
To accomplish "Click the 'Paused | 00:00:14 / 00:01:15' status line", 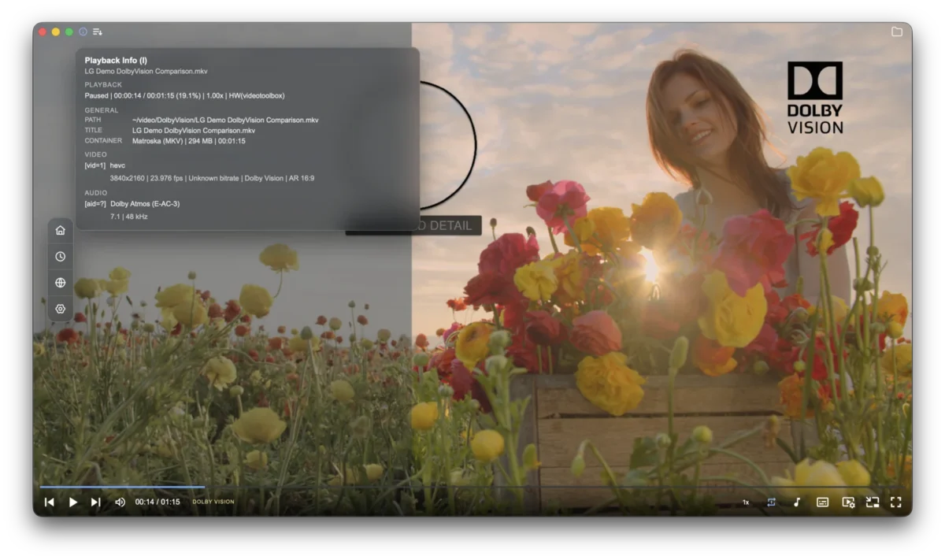I will 184,95.
